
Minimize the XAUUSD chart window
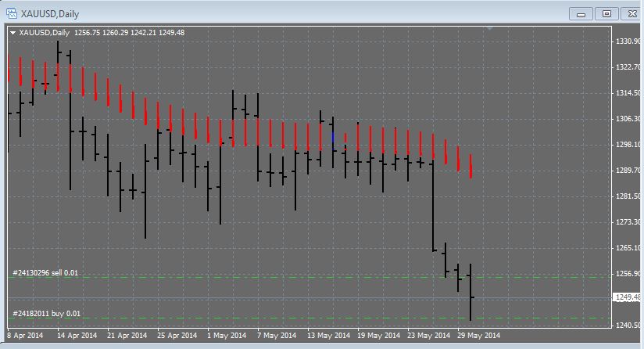581,14
